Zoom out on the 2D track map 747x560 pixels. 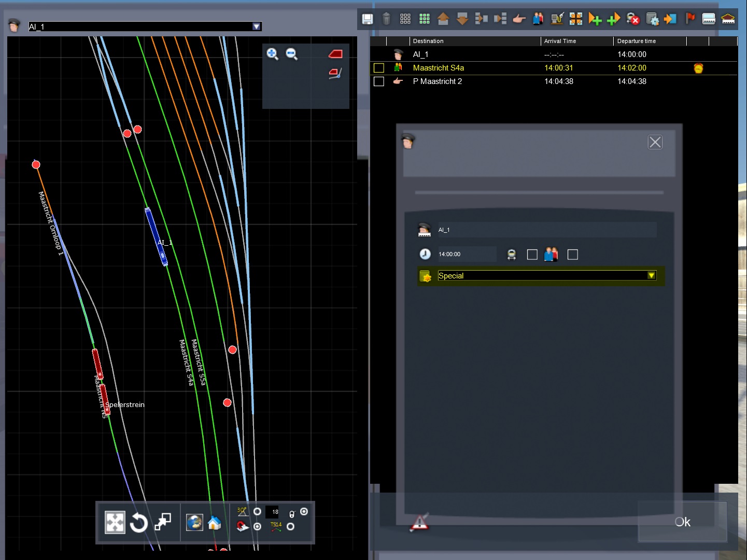(x=292, y=53)
